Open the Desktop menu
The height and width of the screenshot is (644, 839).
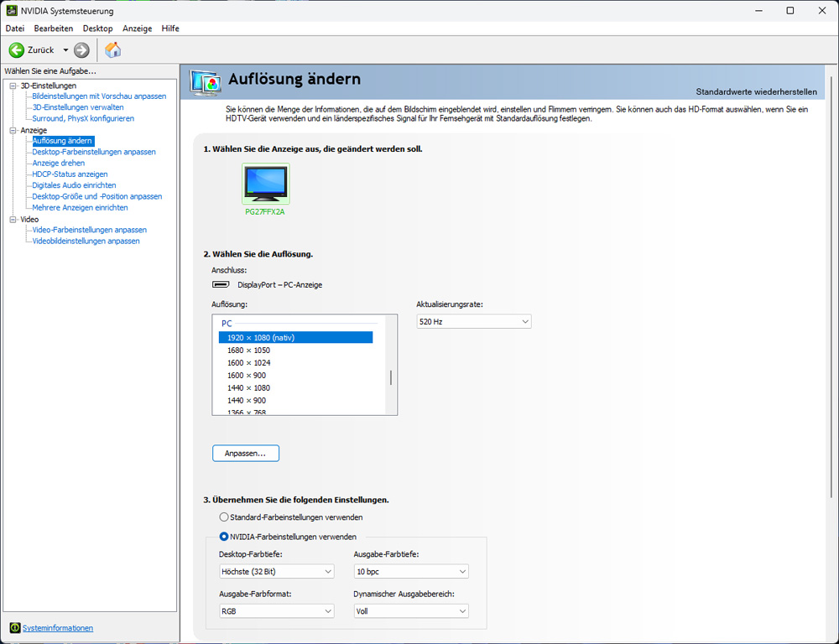(x=98, y=29)
